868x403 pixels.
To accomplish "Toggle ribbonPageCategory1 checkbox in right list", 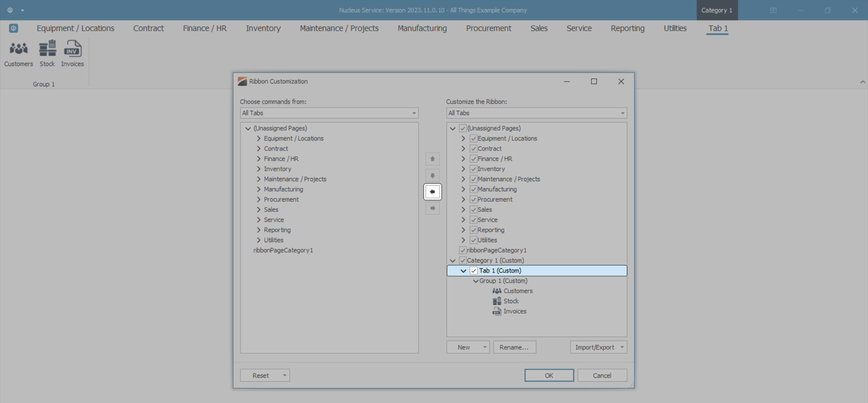I will point(462,250).
